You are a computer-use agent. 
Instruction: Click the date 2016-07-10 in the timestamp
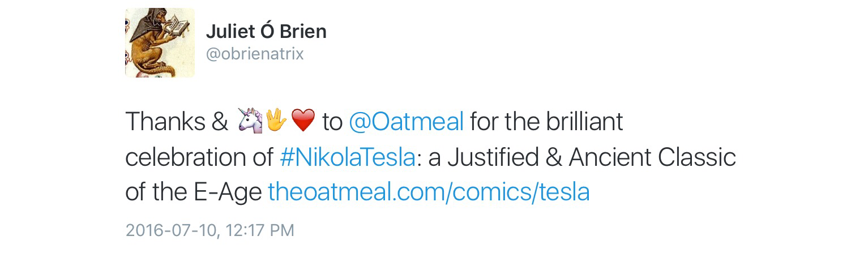pyautogui.click(x=172, y=230)
